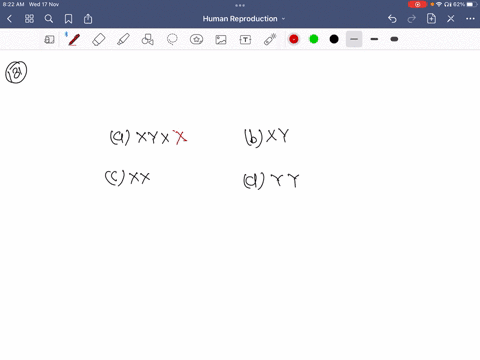Viewport: 480px width, 360px height.
Task: Select the Image insert tool
Action: click(x=221, y=40)
